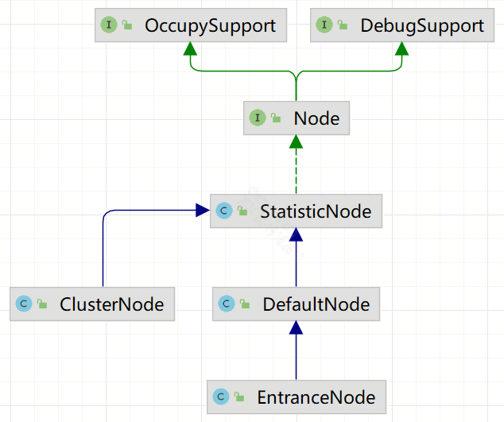Click the public lock icon on EntranceNode
Image resolution: width=504 pixels, height=422 pixels.
239,397
